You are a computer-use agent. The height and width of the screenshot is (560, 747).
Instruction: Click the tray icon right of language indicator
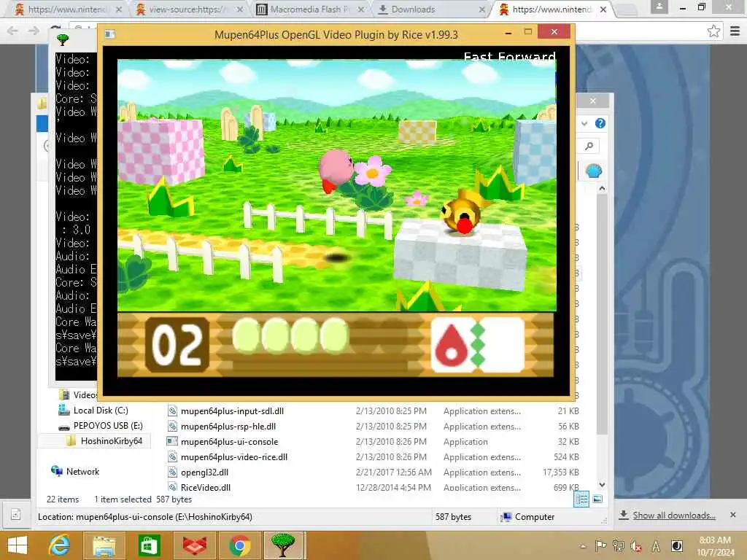point(676,546)
